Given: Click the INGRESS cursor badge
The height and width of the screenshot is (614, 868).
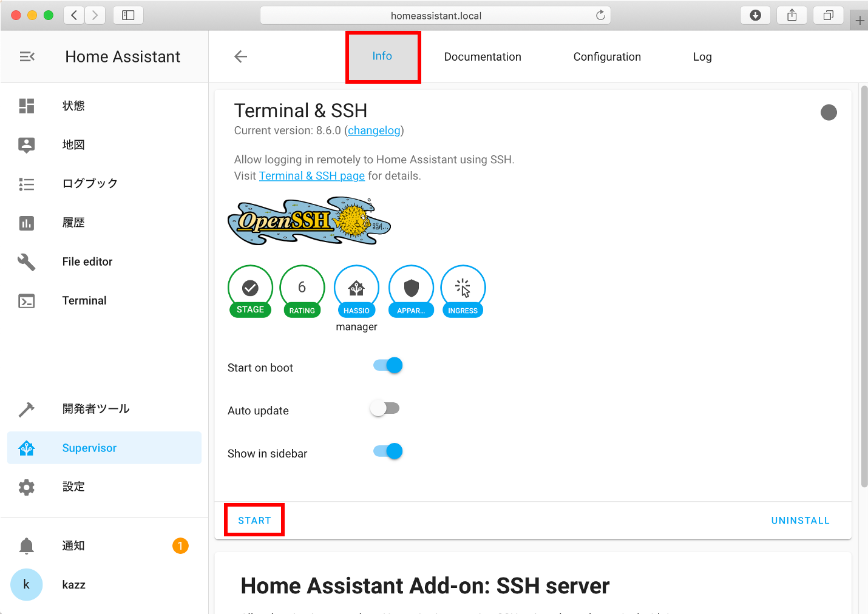Looking at the screenshot, I should pos(463,291).
